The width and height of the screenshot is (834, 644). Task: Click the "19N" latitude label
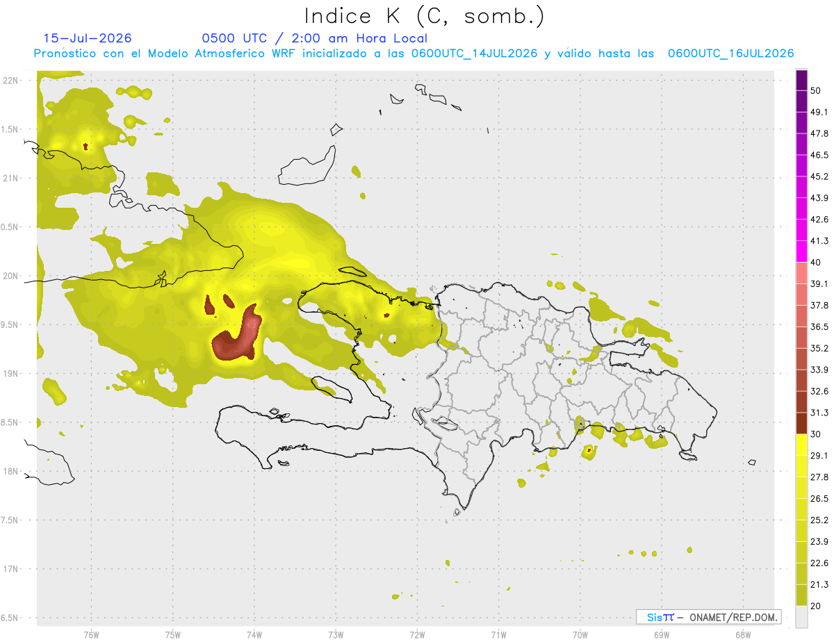click(10, 374)
